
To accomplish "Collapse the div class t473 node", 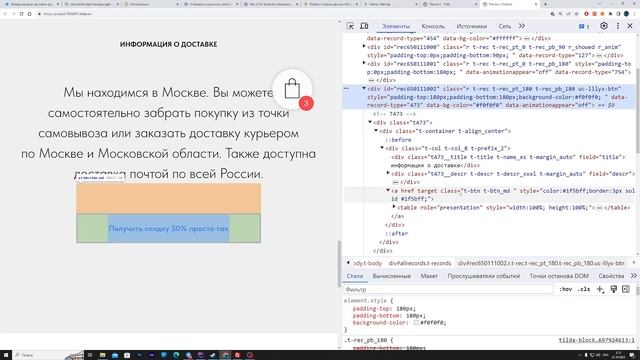I will pos(370,122).
